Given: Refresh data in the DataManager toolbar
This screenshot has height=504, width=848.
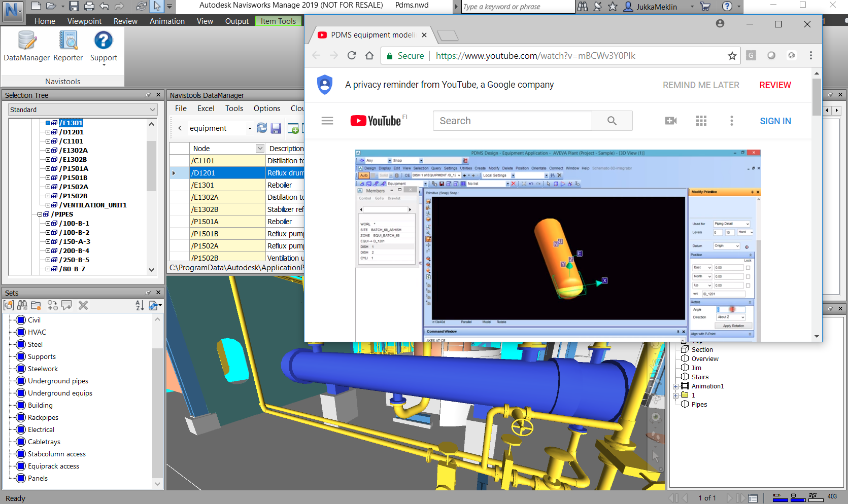Looking at the screenshot, I should click(x=262, y=128).
